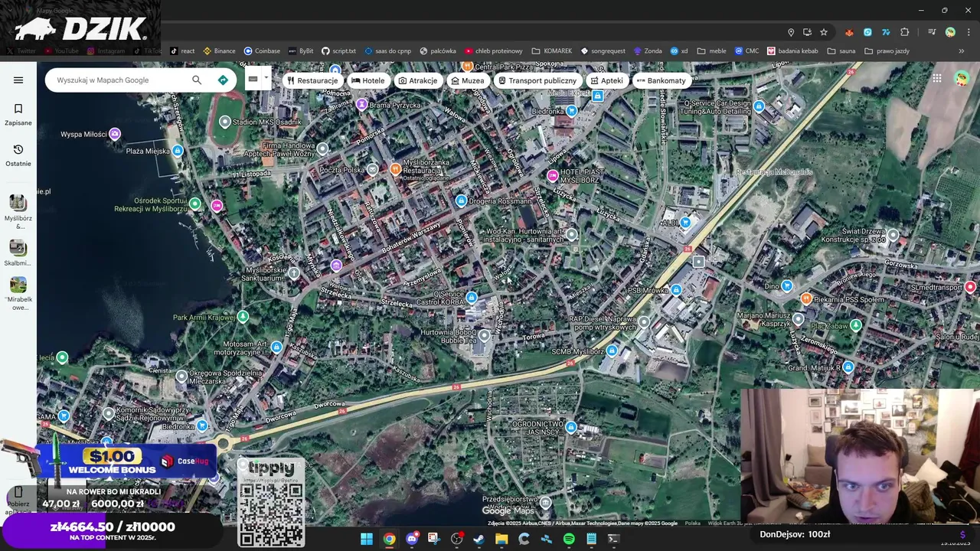This screenshot has width=980, height=551.
Task: Filter map by Muzea
Action: click(468, 80)
